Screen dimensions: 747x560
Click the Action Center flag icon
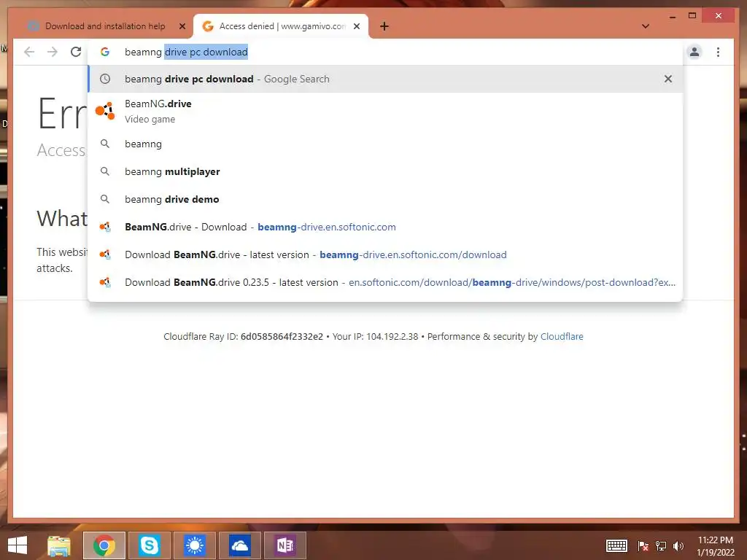pyautogui.click(x=643, y=546)
